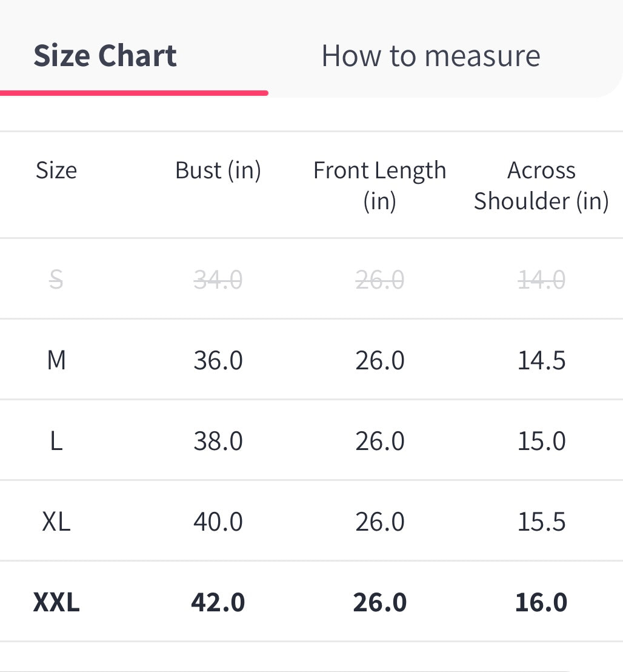Click the Front Length (in) column header
The image size is (623, 672).
click(379, 185)
